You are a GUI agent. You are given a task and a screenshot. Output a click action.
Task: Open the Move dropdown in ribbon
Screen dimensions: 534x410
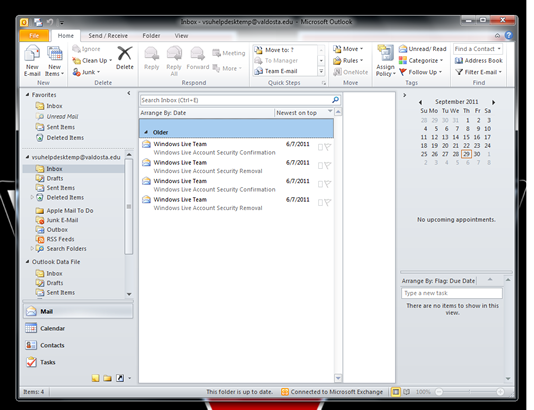348,49
